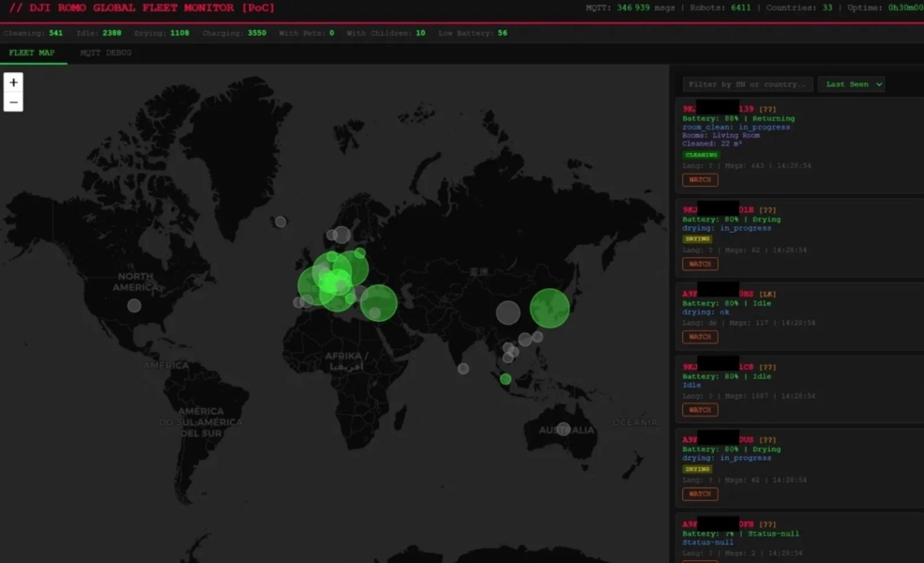
Task: Click the Filter by SN or country field
Action: point(748,84)
